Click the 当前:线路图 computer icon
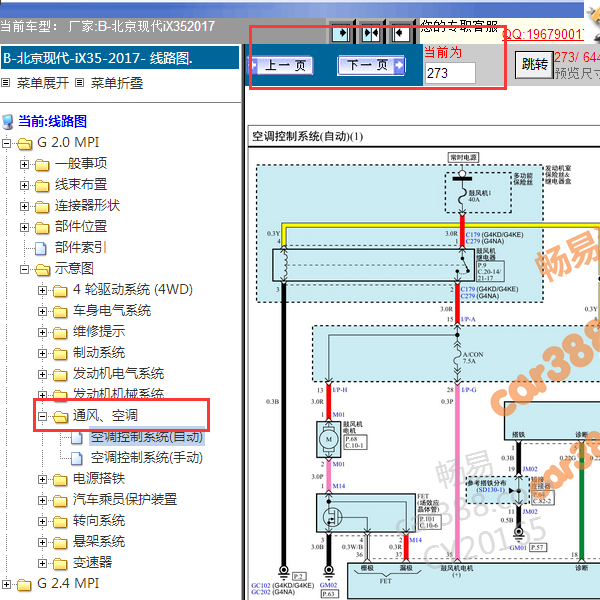 coord(7,121)
